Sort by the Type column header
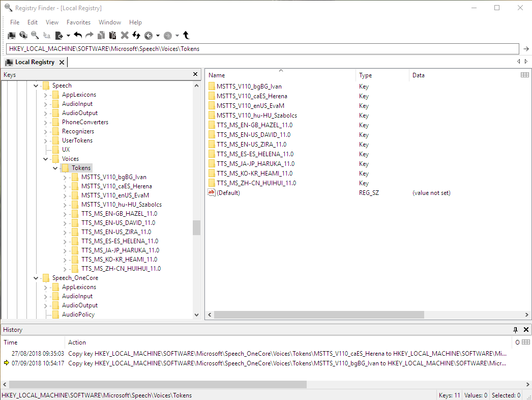The width and height of the screenshot is (532, 400). [382, 75]
